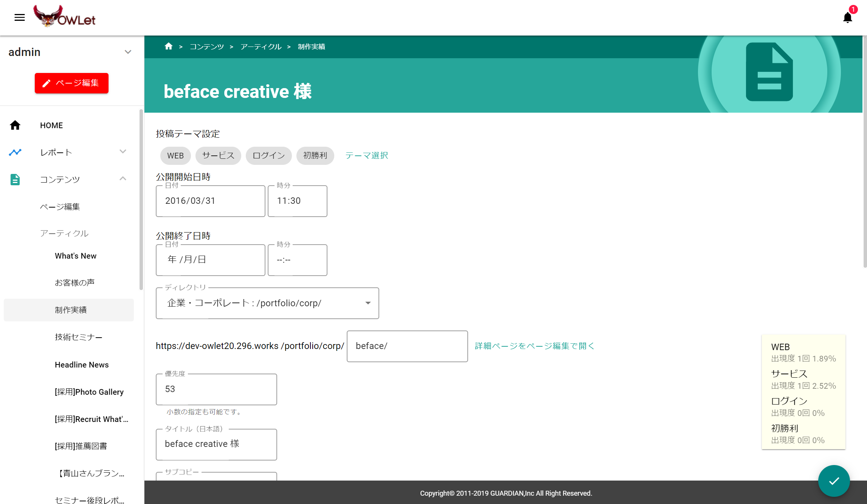Click the 優先度 field with 53
This screenshot has width=867, height=504.
pyautogui.click(x=216, y=389)
